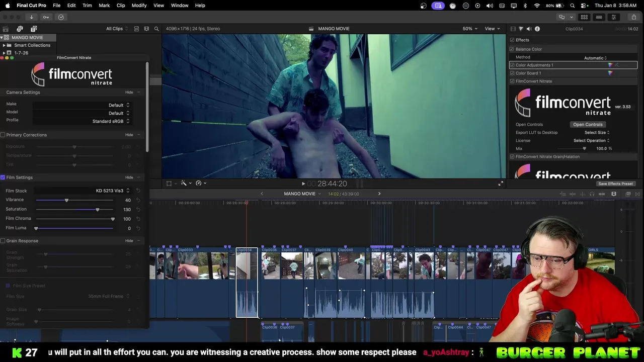Disable the FilmConvert Nitrate effect checkbox

point(512,81)
